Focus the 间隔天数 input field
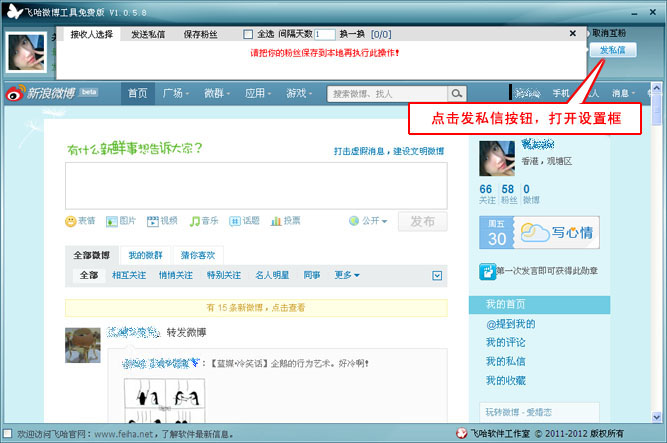The image size is (667, 443). 325,34
